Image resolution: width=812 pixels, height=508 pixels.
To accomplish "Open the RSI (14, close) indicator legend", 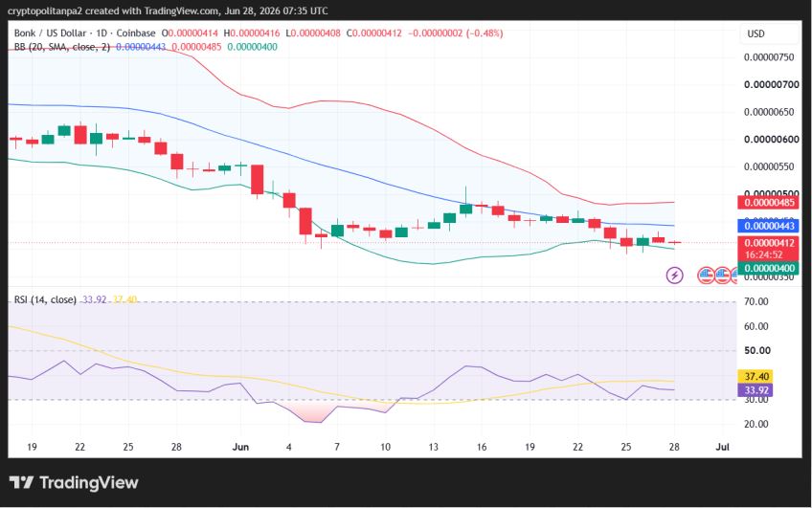I will point(45,300).
